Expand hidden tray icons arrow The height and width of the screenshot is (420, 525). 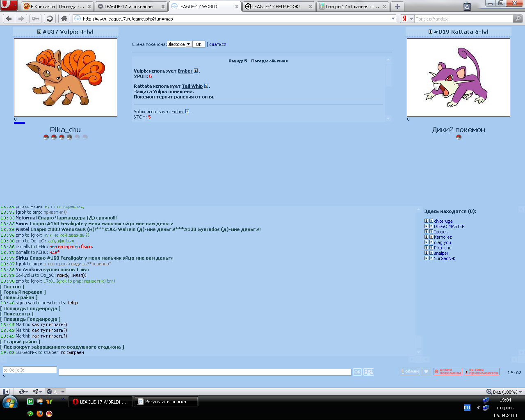(x=478, y=408)
